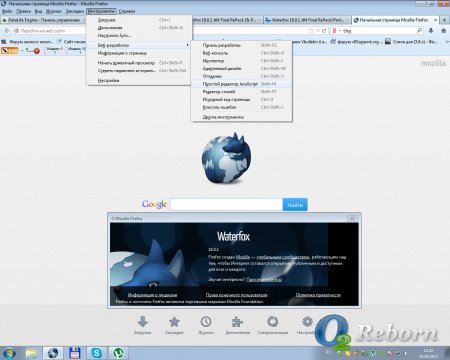Open the Стили для [3.8.x] bookmark

411,42
